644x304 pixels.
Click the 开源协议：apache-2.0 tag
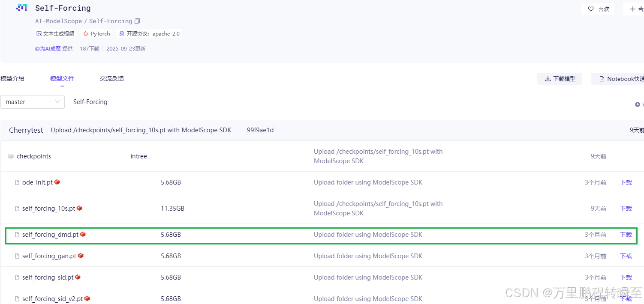tap(149, 33)
